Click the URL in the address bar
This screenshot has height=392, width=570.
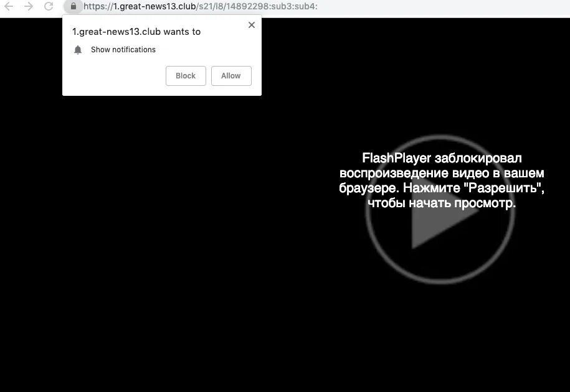pyautogui.click(x=201, y=6)
